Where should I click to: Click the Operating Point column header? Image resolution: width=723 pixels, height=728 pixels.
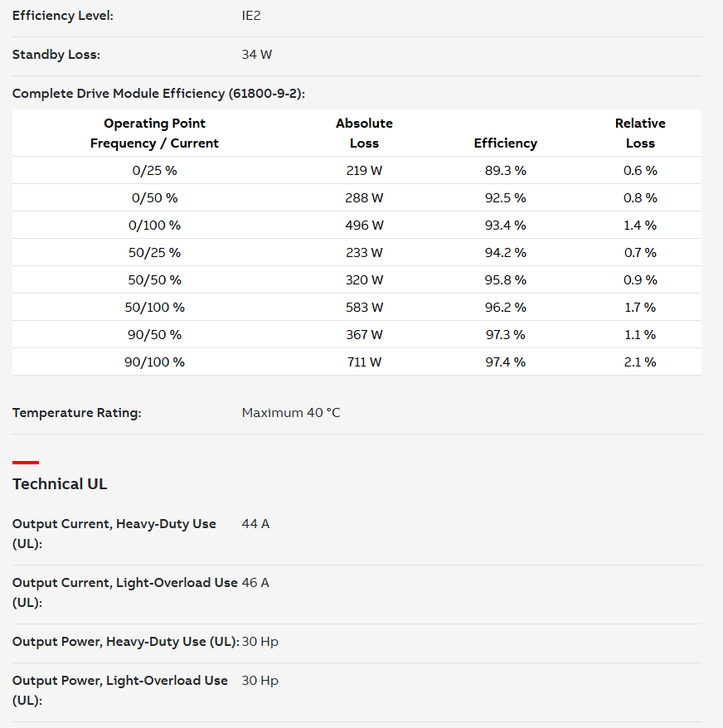coord(154,133)
